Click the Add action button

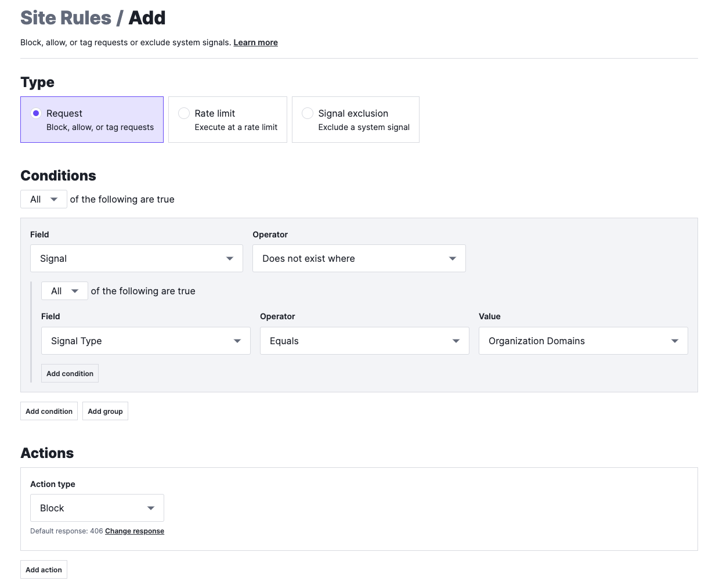[44, 569]
